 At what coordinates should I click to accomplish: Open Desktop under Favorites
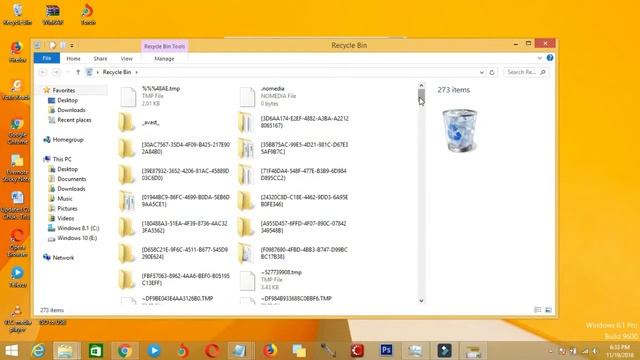tap(67, 100)
